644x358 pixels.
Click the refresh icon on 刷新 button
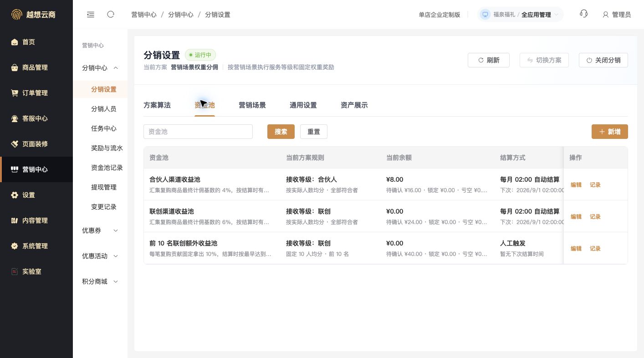pyautogui.click(x=481, y=60)
